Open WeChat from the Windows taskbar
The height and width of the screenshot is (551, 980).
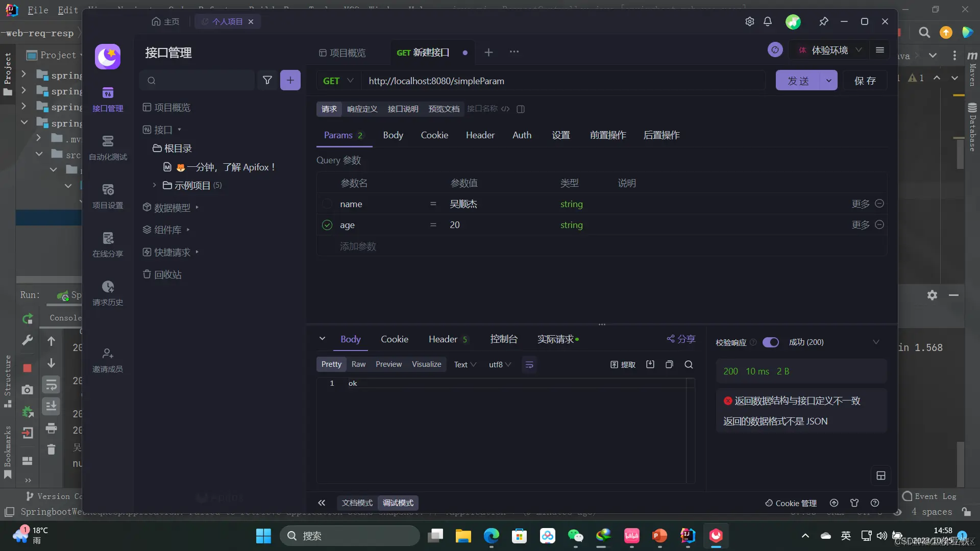coord(575,536)
